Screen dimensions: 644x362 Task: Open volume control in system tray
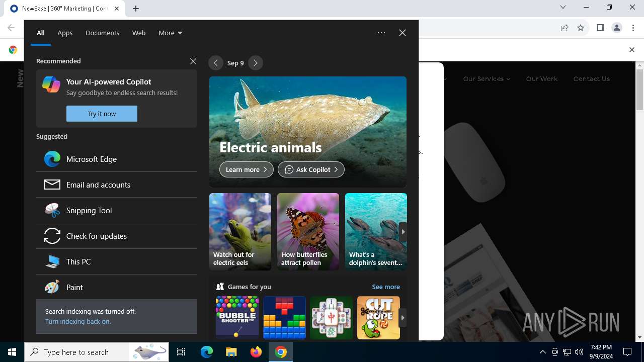point(579,352)
